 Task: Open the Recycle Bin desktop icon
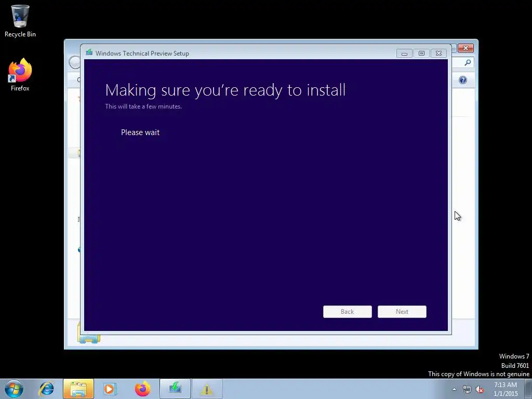20,21
